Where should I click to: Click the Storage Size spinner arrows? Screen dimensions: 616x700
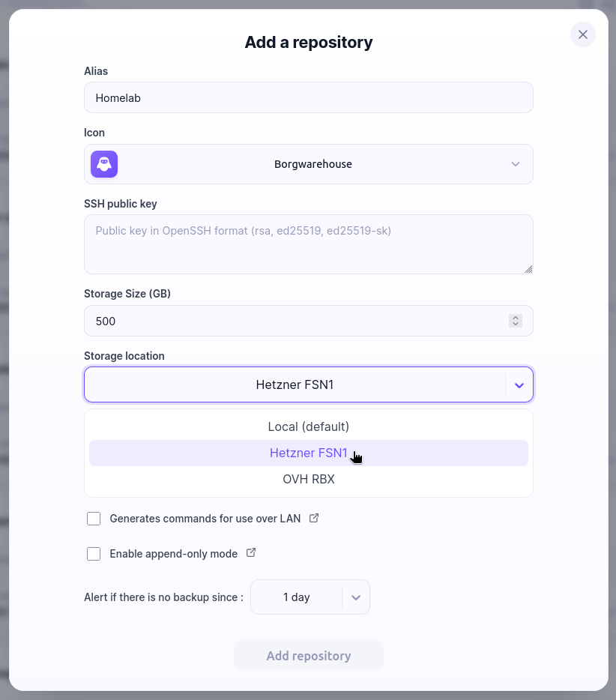coord(515,321)
